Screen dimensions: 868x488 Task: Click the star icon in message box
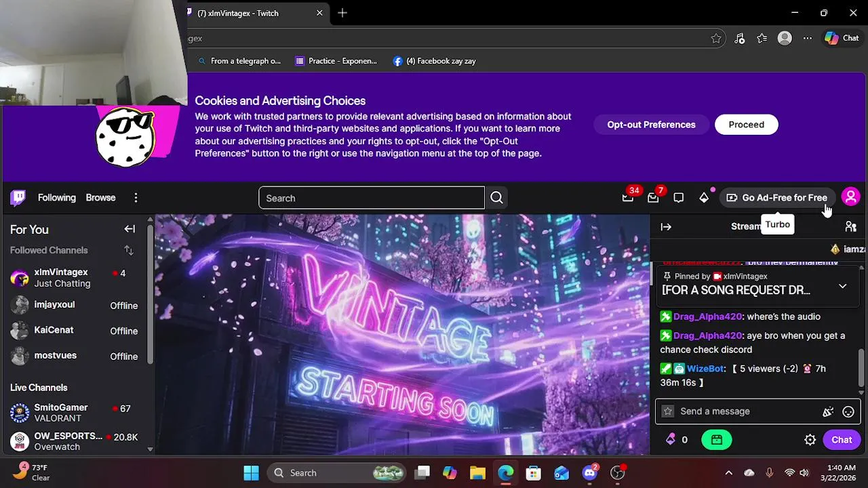(x=668, y=411)
